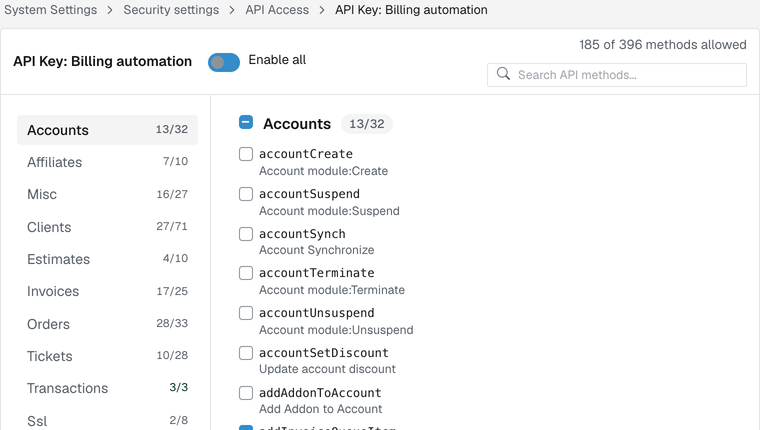This screenshot has height=430, width=760.
Task: Click the accountSynch method name
Action: tap(302, 234)
